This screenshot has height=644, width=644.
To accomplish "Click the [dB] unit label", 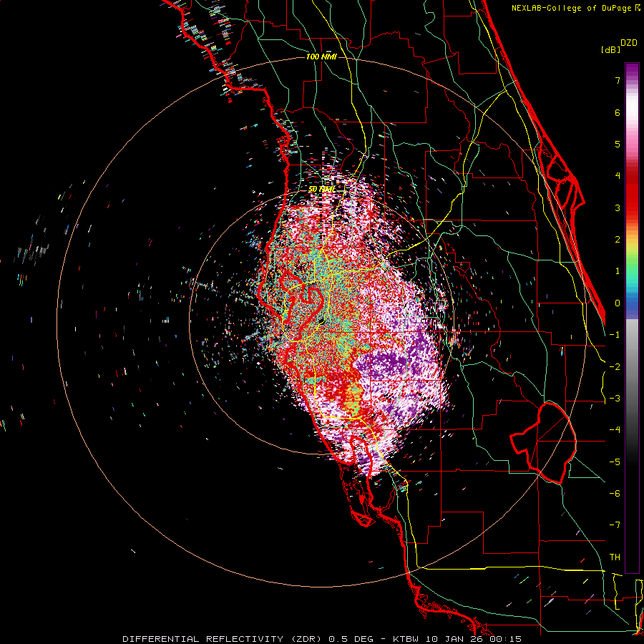I will pyautogui.click(x=610, y=49).
